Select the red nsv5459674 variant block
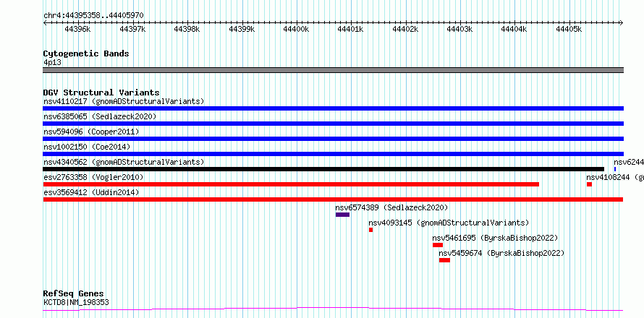This screenshot has height=318, width=644. point(444,260)
